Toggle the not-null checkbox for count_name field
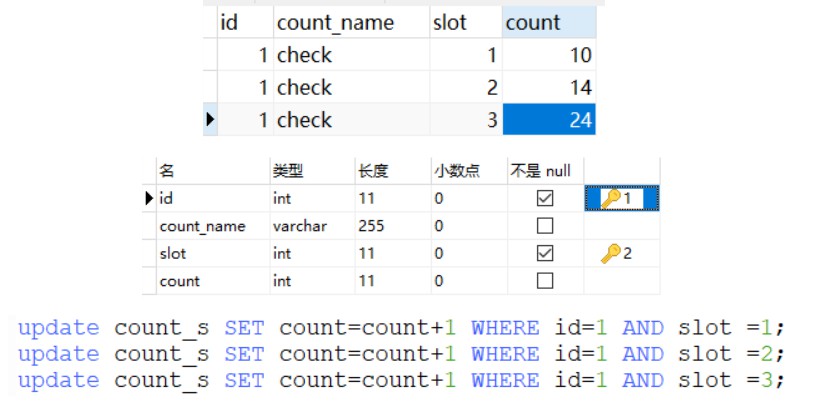 pos(545,226)
